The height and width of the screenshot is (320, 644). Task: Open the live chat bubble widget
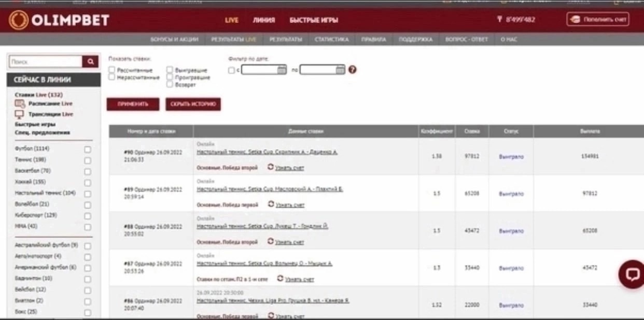(632, 274)
